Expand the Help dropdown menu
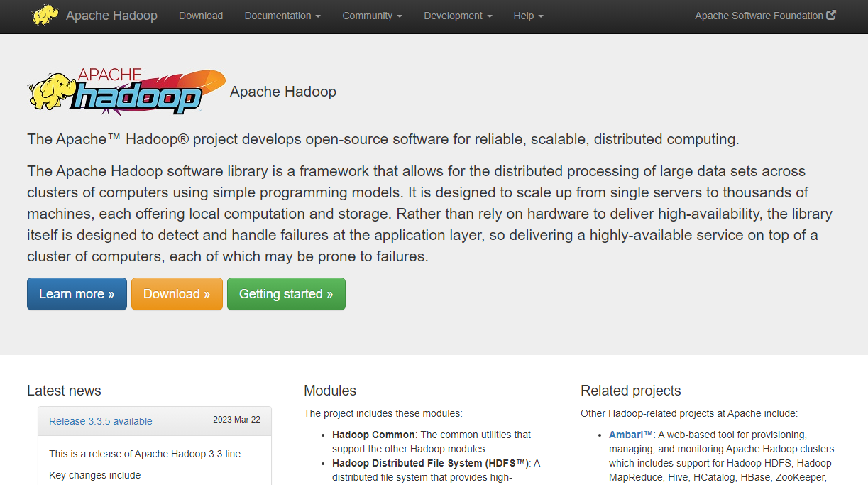868x485 pixels. tap(528, 16)
